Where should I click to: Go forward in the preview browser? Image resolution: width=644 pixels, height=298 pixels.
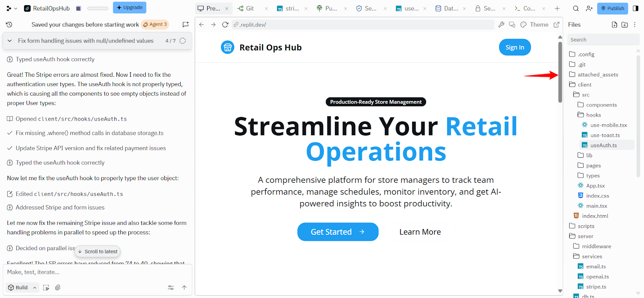[213, 25]
